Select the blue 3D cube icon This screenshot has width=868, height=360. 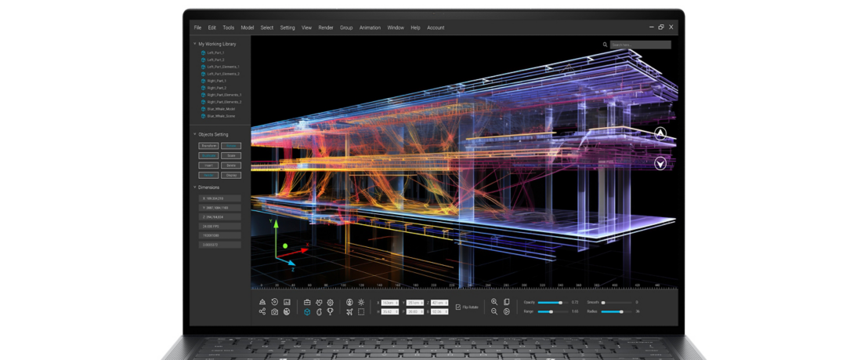click(307, 312)
